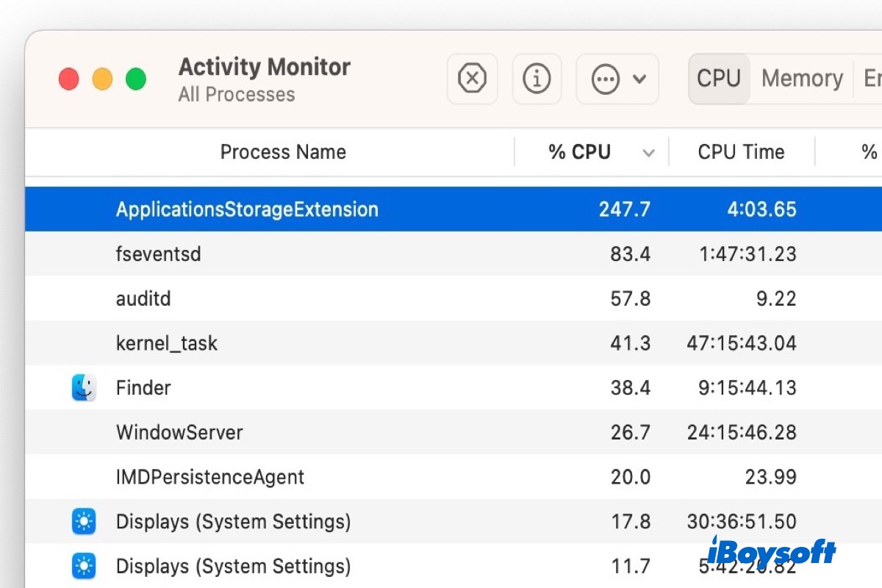
Task: Open process info with the (i) icon
Action: click(537, 78)
